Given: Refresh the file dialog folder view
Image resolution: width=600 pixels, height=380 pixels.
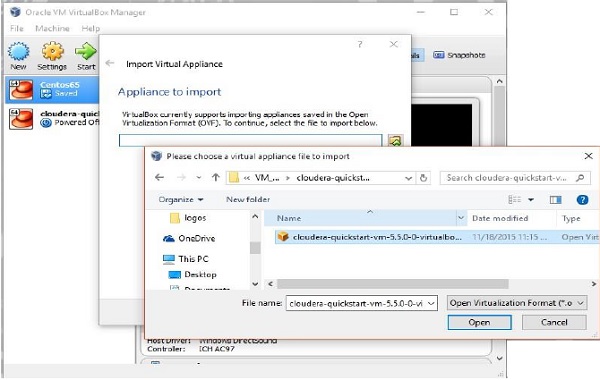Looking at the screenshot, I should pos(423,178).
